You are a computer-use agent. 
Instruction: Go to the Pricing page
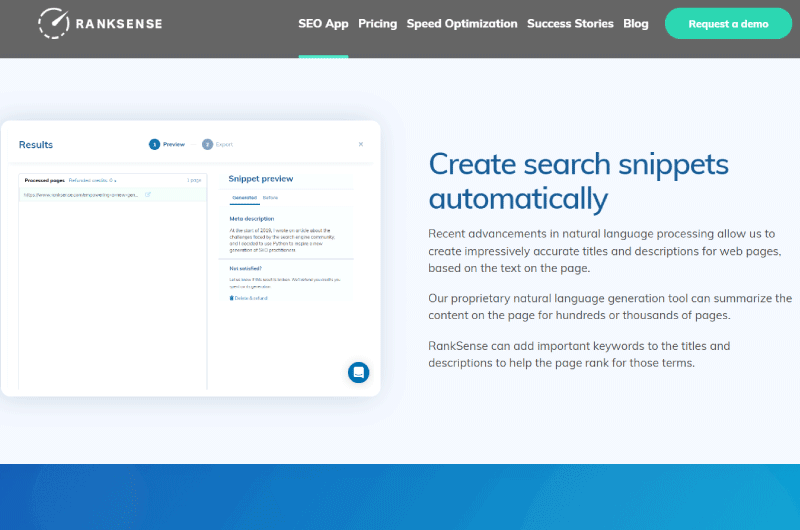coord(377,23)
